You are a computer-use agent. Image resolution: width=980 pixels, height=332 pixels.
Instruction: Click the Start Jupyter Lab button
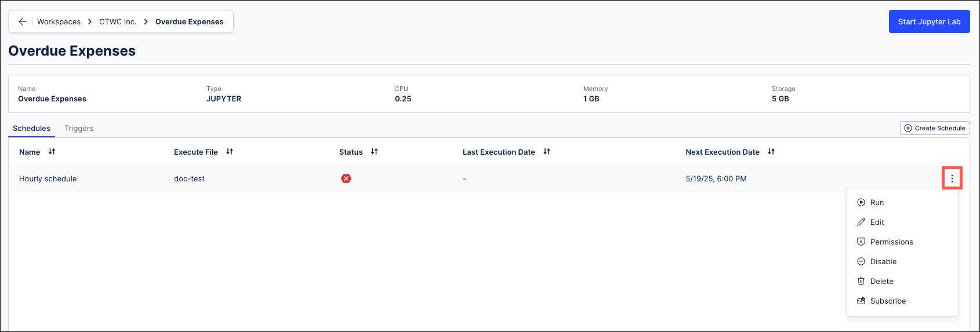pyautogui.click(x=929, y=21)
